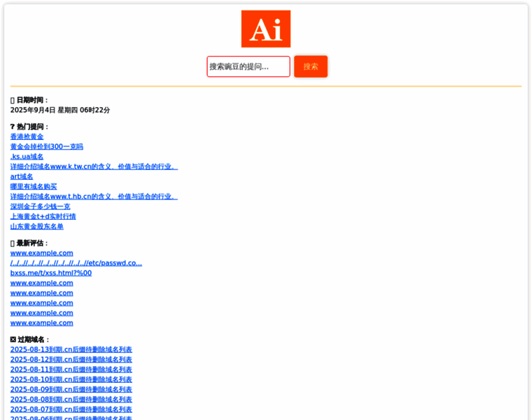
Task: Open the www.k.tw.cn domain introduction link
Action: tap(94, 167)
